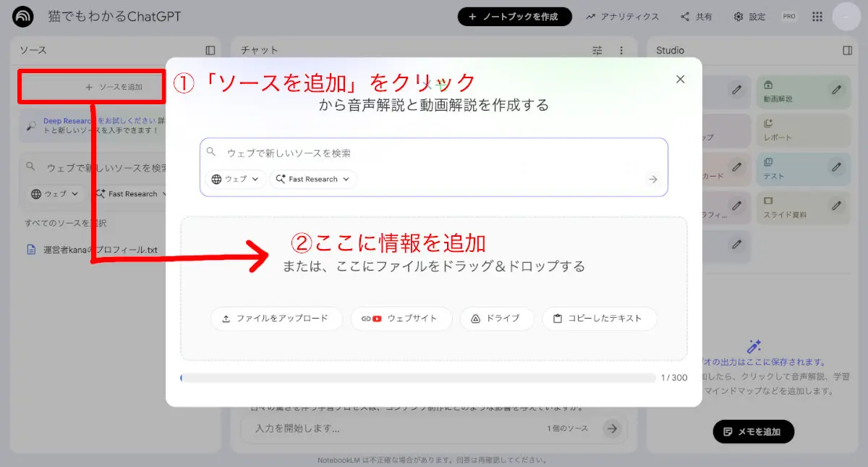Screen dimensions: 868x467
Task: Click the search submit arrow in dialog
Action: pos(653,180)
